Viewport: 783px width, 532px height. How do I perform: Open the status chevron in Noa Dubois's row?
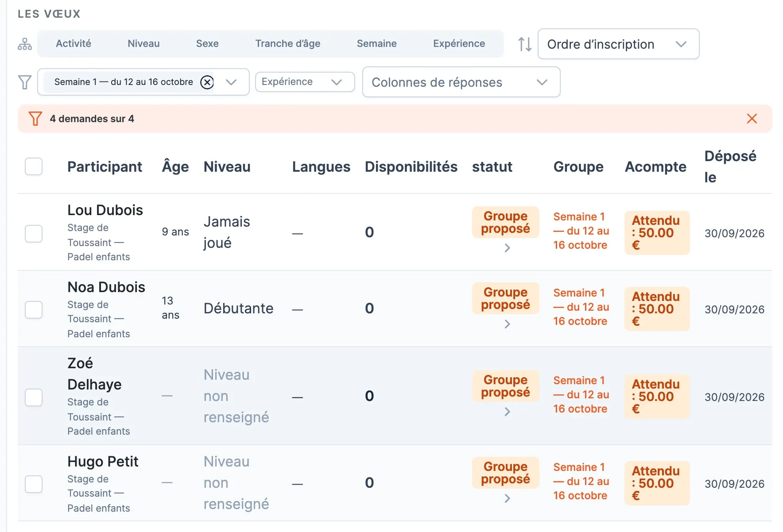(x=508, y=324)
